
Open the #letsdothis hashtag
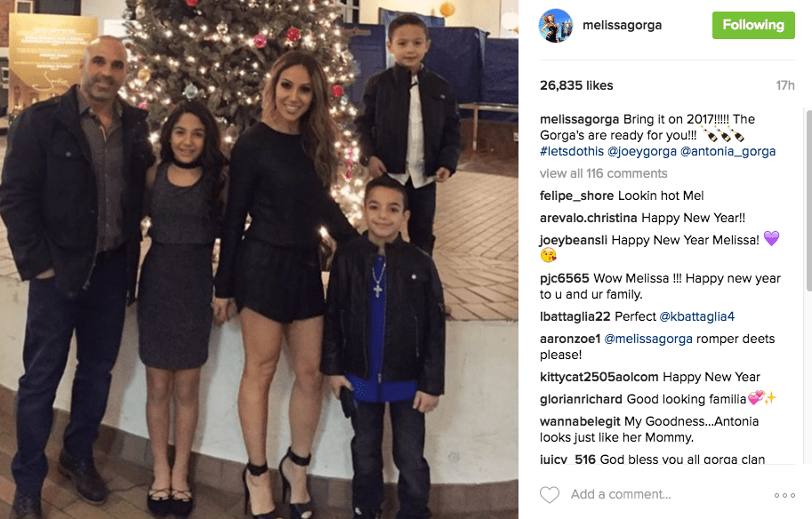tap(572, 151)
